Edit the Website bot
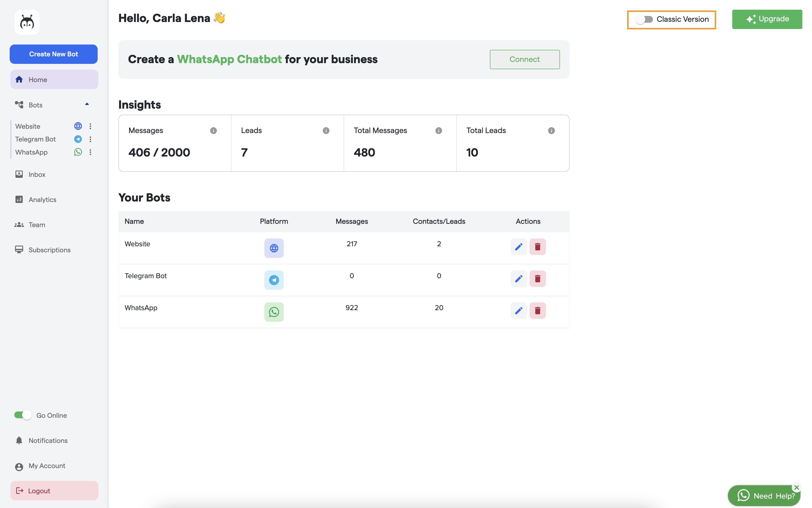 (x=518, y=247)
